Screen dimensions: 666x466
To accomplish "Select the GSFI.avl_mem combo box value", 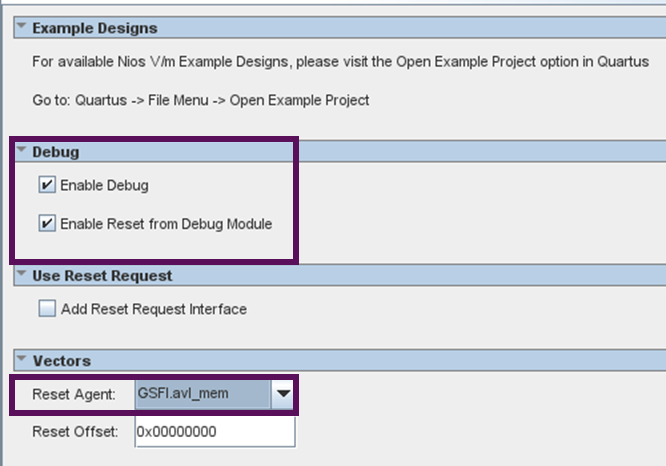I will point(203,394).
